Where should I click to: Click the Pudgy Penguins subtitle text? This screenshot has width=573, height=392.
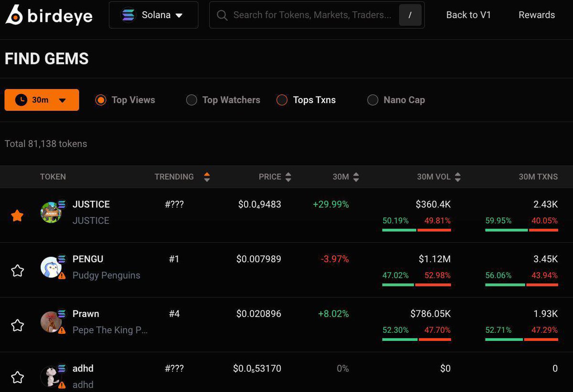(106, 275)
